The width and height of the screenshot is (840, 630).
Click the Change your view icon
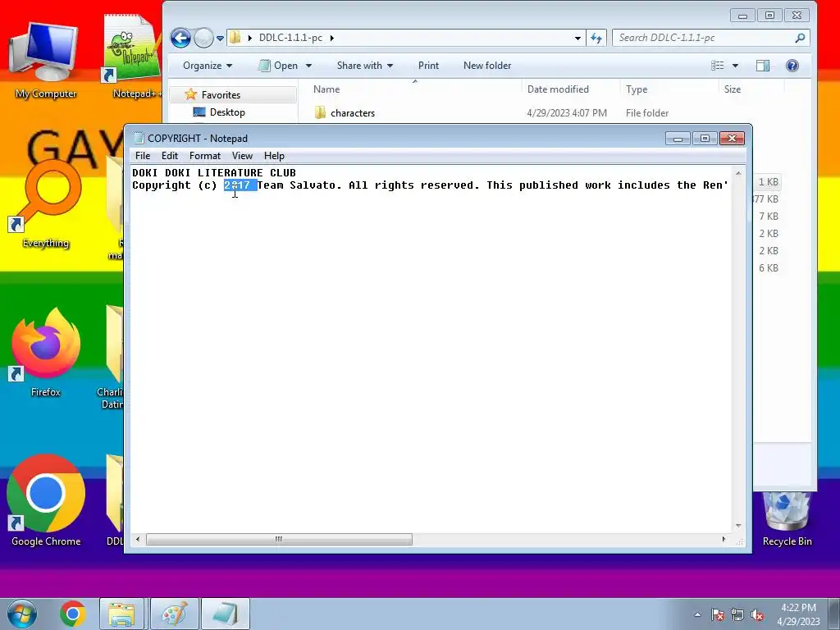(717, 66)
